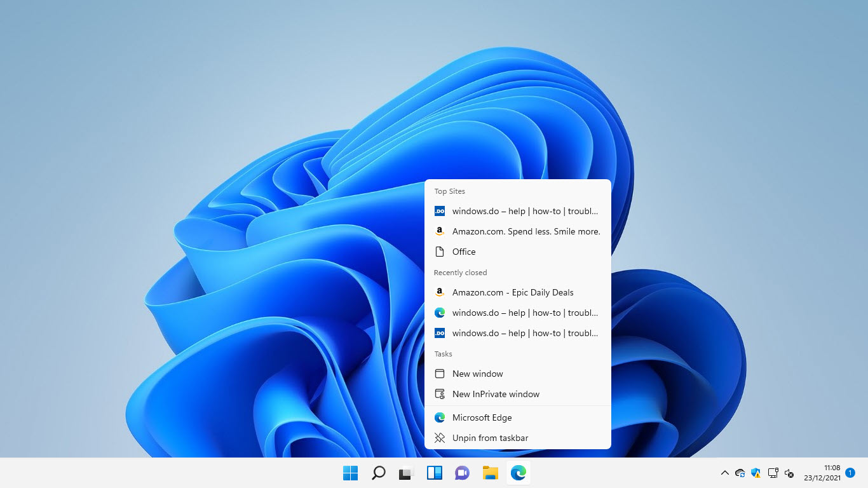Image resolution: width=868 pixels, height=488 pixels.
Task: Open the Windows Start menu
Action: (x=350, y=473)
